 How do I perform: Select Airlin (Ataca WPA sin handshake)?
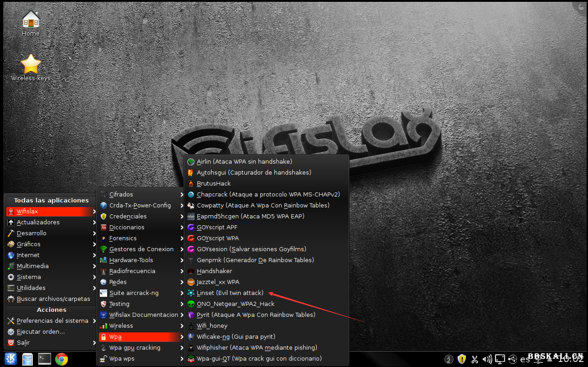pyautogui.click(x=244, y=161)
